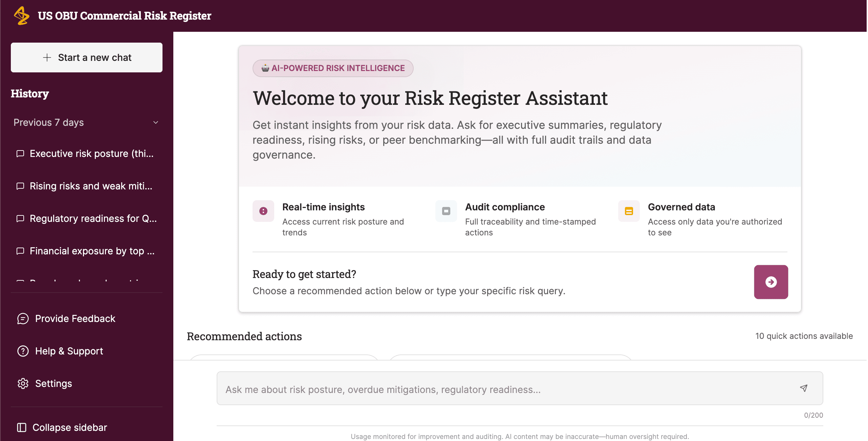Screen dimensions: 868x441
Task: Open Settings via the gear icon
Action: click(23, 384)
